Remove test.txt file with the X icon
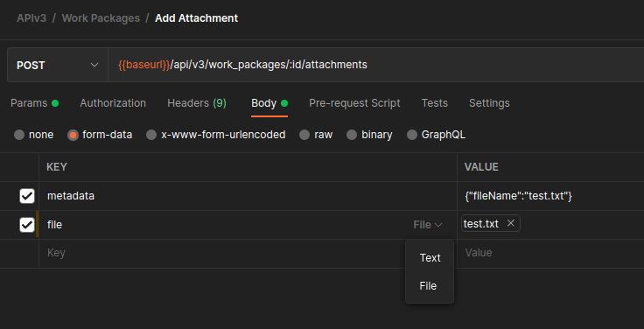 510,223
